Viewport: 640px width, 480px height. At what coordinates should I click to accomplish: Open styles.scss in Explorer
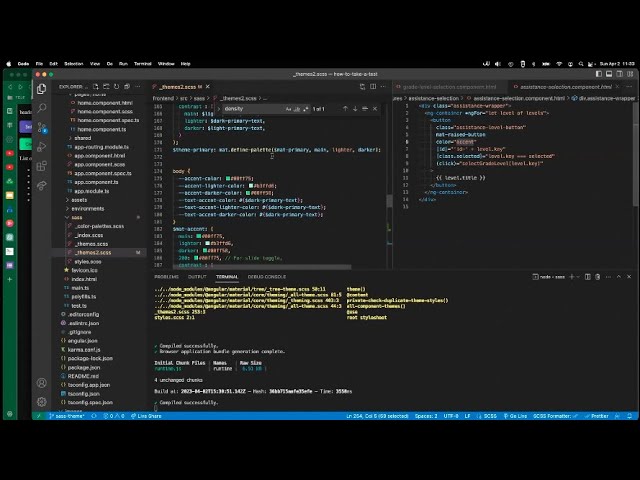[99, 262]
